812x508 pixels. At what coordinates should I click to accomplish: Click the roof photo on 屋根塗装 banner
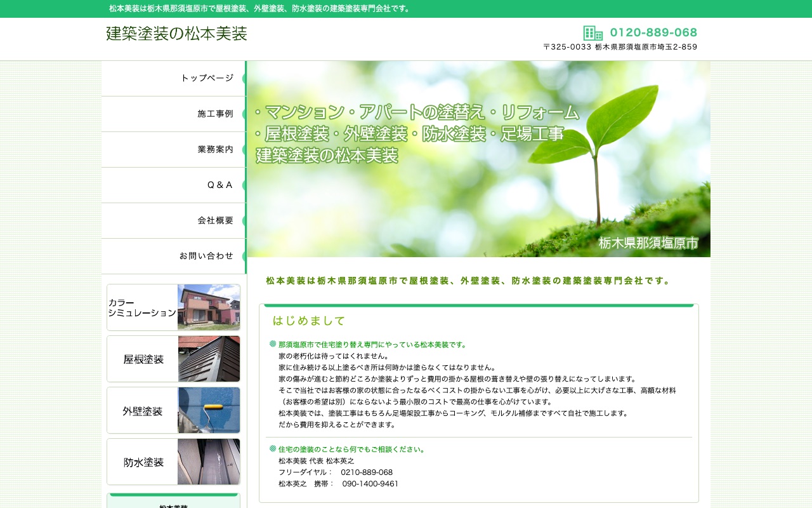point(209,359)
